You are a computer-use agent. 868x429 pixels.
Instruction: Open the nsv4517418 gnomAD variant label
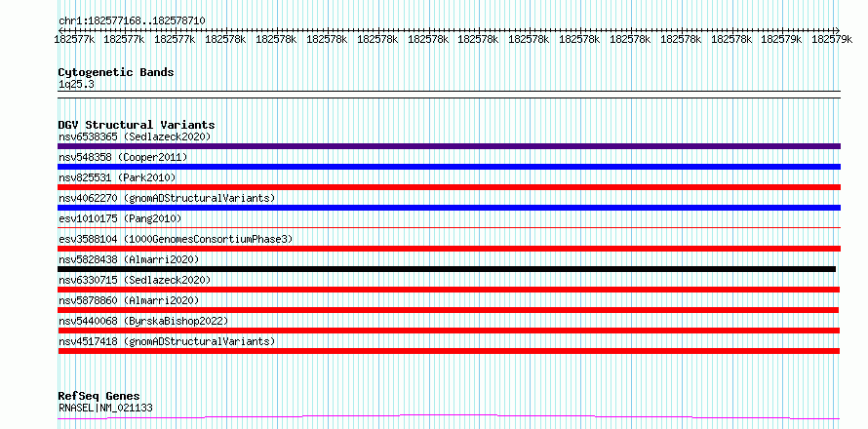pyautogui.click(x=167, y=341)
